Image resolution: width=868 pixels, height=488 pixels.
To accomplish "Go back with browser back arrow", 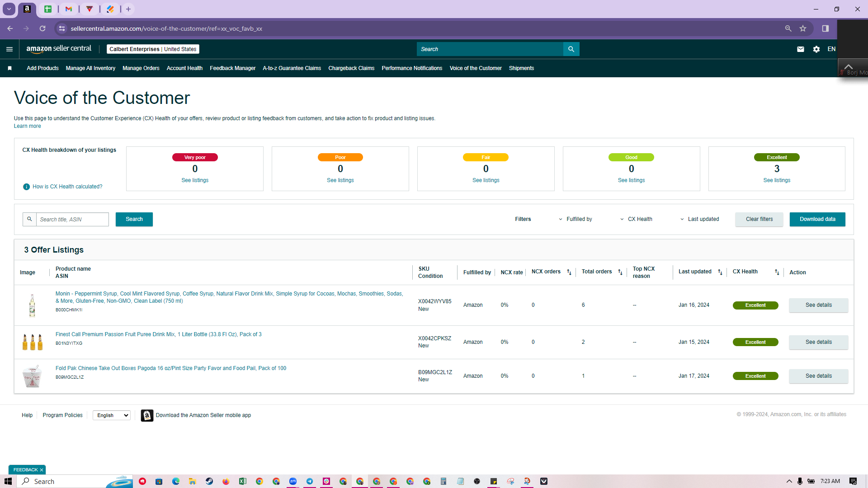I will pos(10,28).
